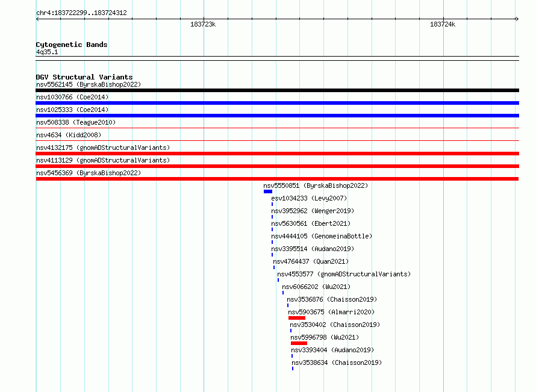Select the red block under nsv5996798
The image size is (536, 392).
pyautogui.click(x=299, y=343)
